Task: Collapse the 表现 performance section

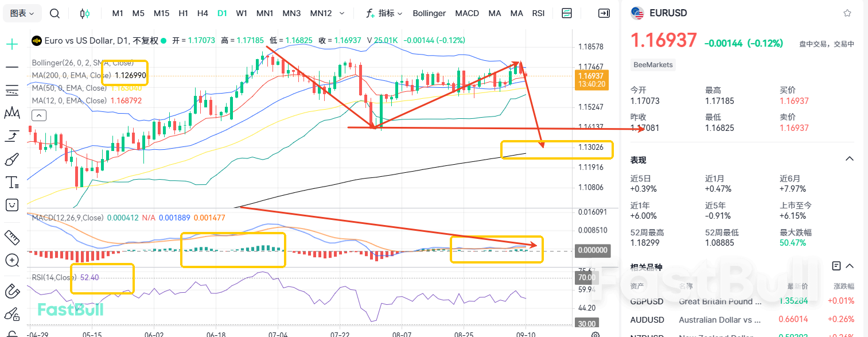Action: click(x=850, y=159)
